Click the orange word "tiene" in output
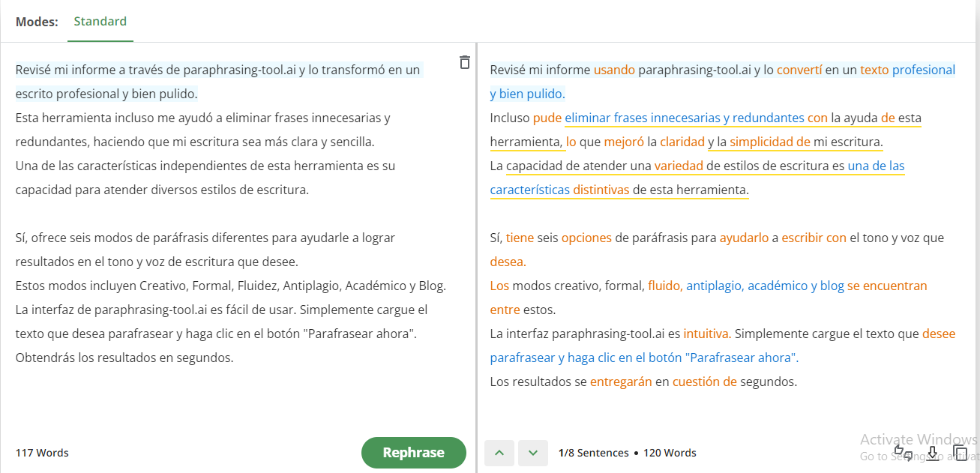Viewport: 980px width, 473px height. [x=520, y=238]
